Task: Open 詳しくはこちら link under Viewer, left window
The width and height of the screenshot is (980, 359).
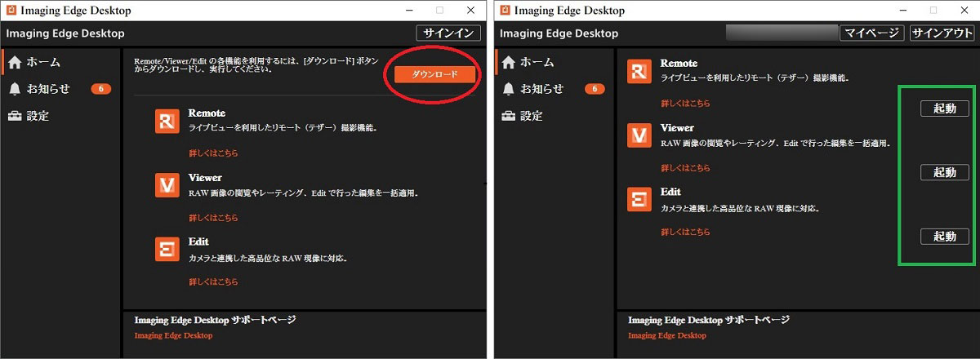Action: (x=213, y=218)
